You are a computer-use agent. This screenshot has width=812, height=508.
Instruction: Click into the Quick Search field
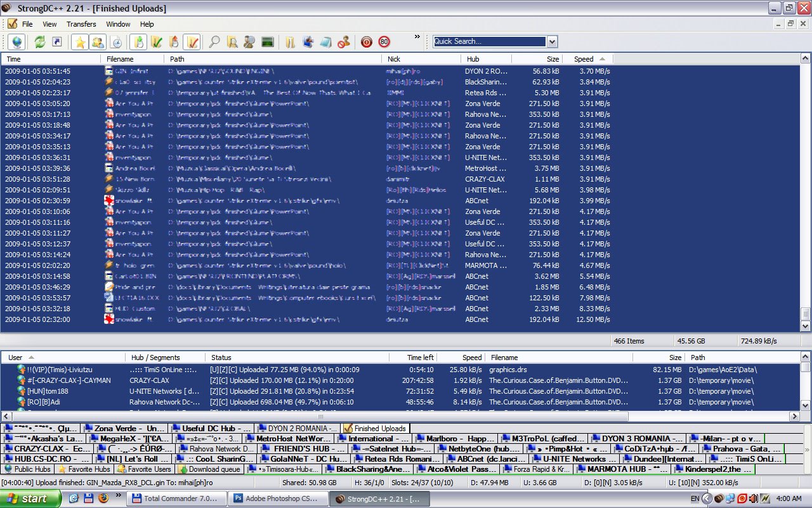(x=489, y=42)
